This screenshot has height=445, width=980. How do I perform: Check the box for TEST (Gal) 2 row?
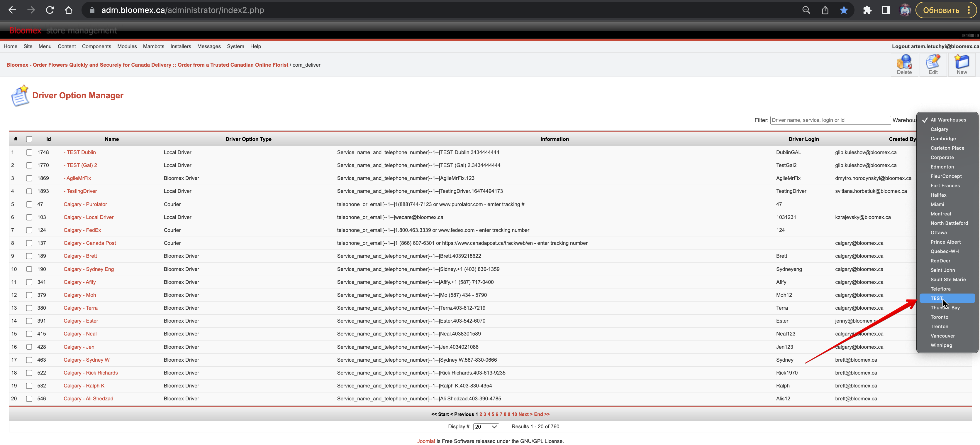tap(29, 165)
